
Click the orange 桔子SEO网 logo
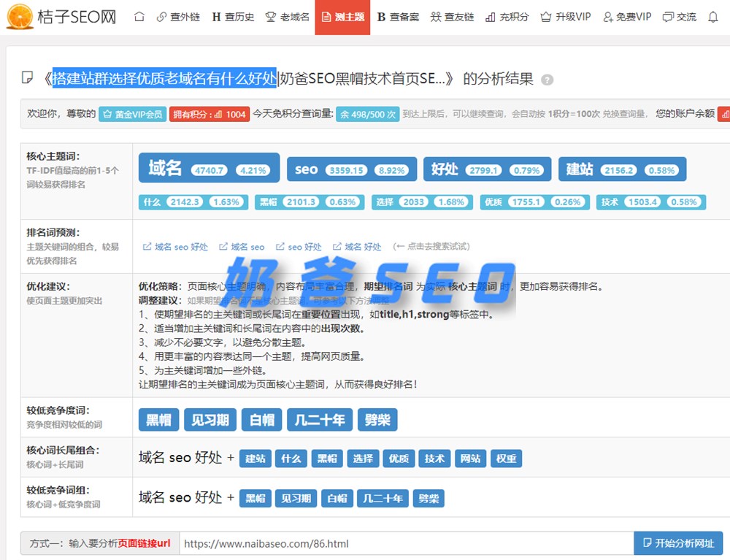61,17
